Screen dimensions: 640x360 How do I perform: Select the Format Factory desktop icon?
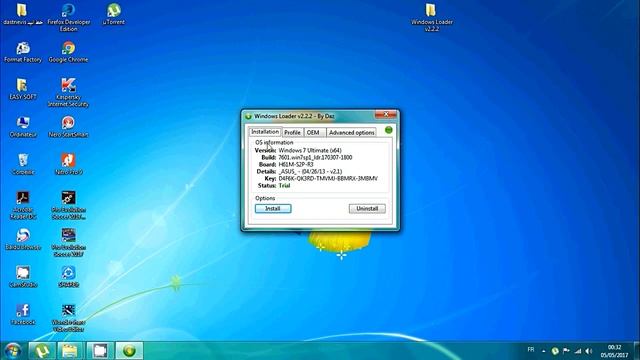(23, 52)
